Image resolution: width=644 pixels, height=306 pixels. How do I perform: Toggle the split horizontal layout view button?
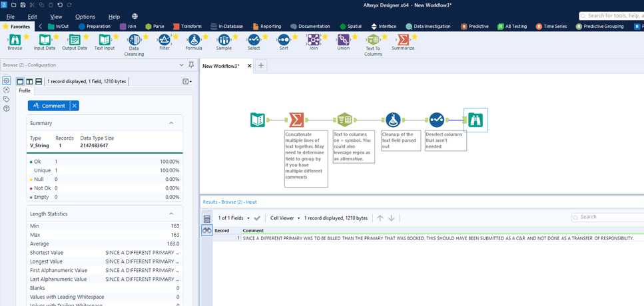(x=39, y=82)
